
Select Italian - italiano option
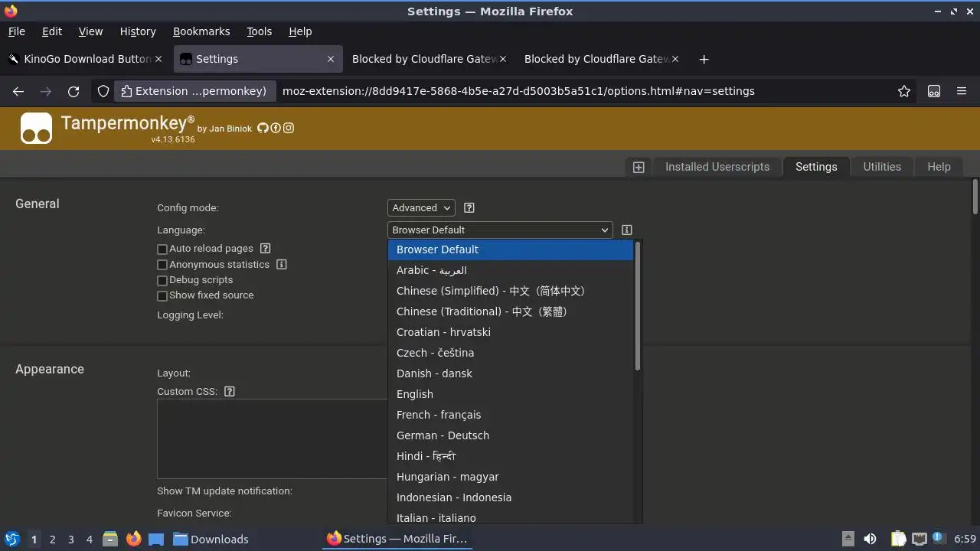pos(511,517)
